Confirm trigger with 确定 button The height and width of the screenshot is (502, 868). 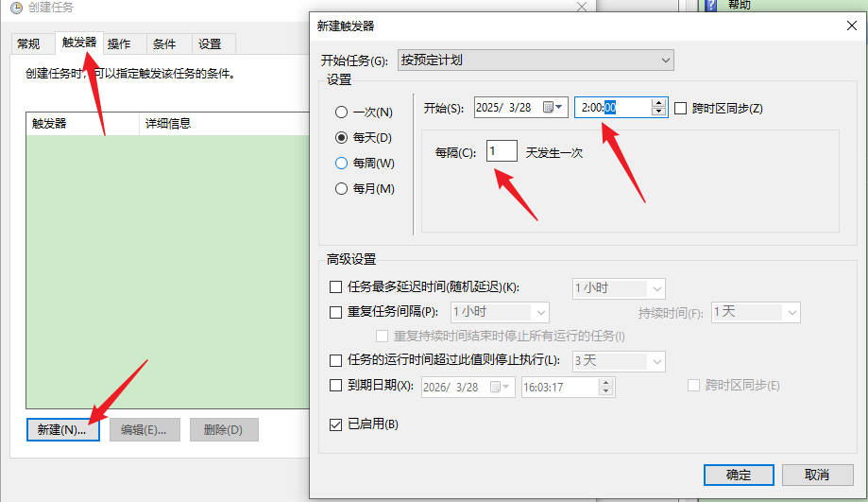coord(739,475)
